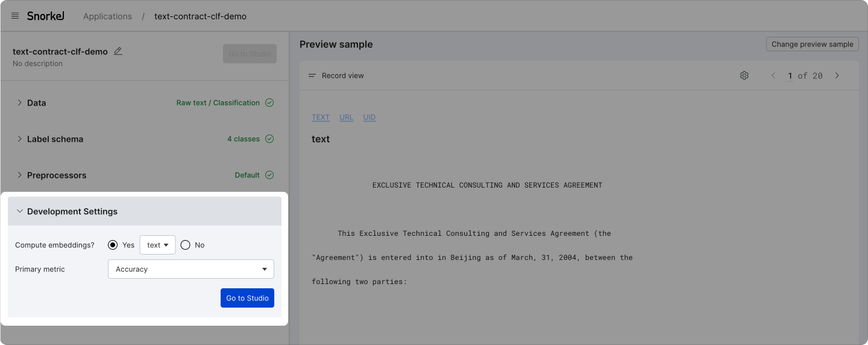
Task: Click 'Raw text / Classification' status text
Action: tap(218, 103)
